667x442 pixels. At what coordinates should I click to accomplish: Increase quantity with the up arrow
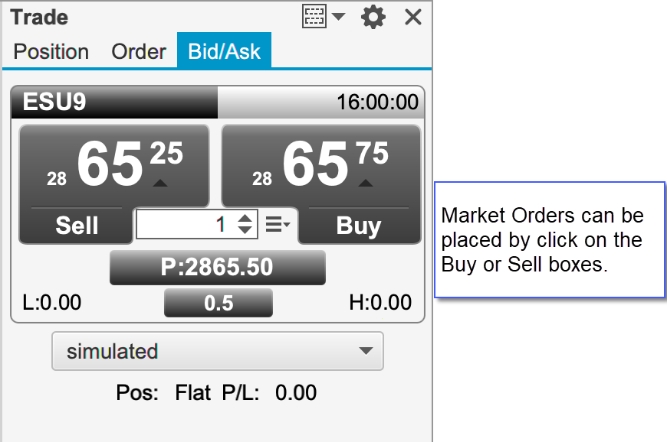(x=245, y=217)
